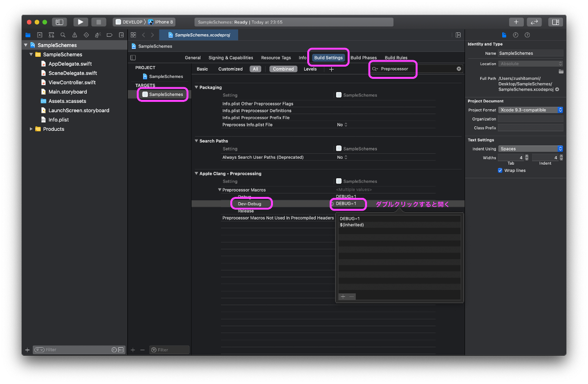The width and height of the screenshot is (588, 384).
Task: Adjust the Indent width stepper
Action: [x=561, y=158]
